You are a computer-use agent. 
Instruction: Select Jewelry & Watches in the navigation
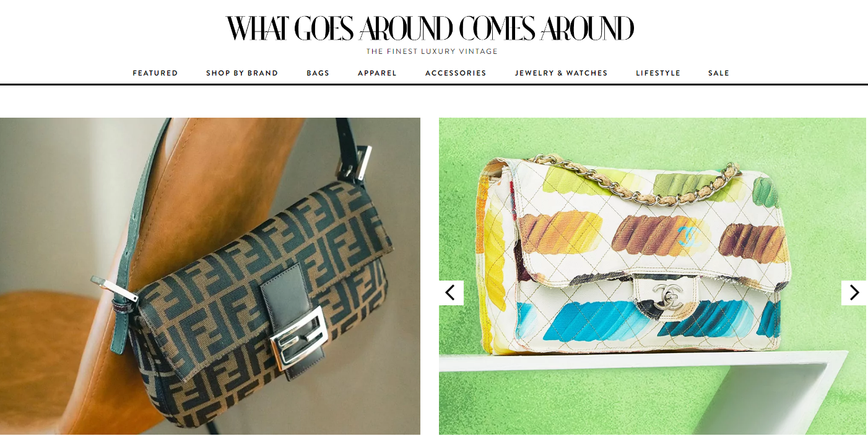pos(562,73)
